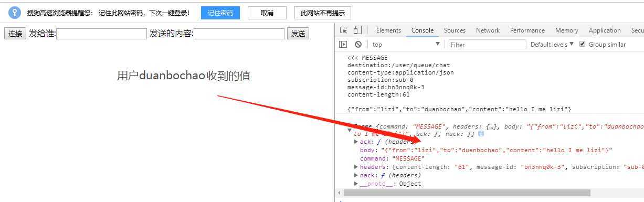Click the console horizontal scrollbar
This screenshot has height=202, width=644.
467,193
